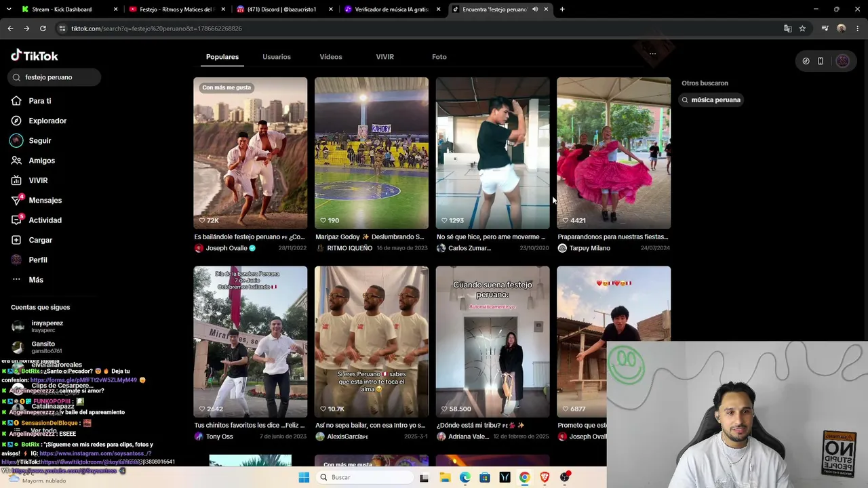Mute the TikTok tab audio icon
This screenshot has height=488, width=868.
(x=535, y=9)
